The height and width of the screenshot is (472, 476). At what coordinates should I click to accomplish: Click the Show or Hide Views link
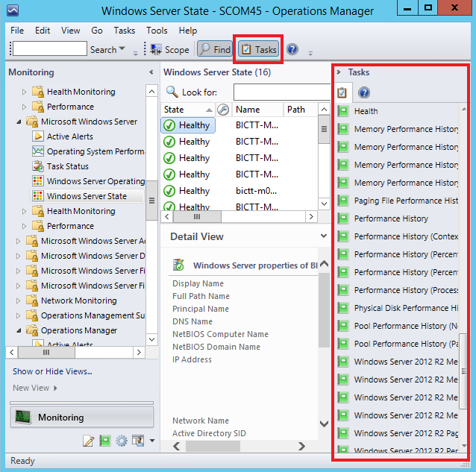52,371
